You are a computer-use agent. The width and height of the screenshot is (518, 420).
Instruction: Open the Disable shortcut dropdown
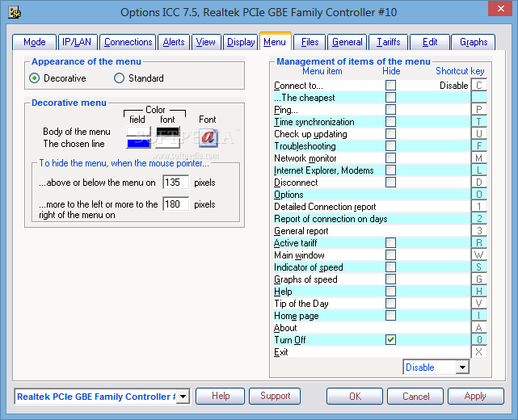pos(462,367)
